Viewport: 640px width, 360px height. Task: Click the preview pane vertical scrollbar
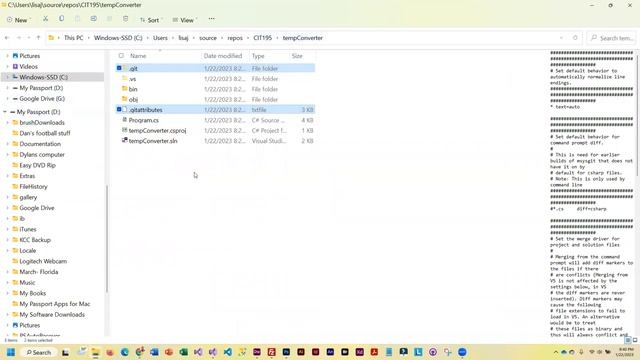(637, 115)
